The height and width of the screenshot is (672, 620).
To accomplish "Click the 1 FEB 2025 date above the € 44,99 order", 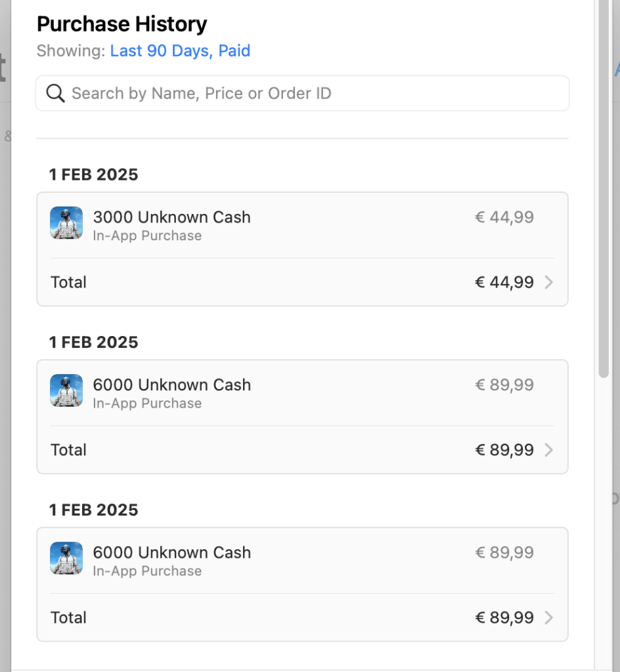I will [93, 175].
